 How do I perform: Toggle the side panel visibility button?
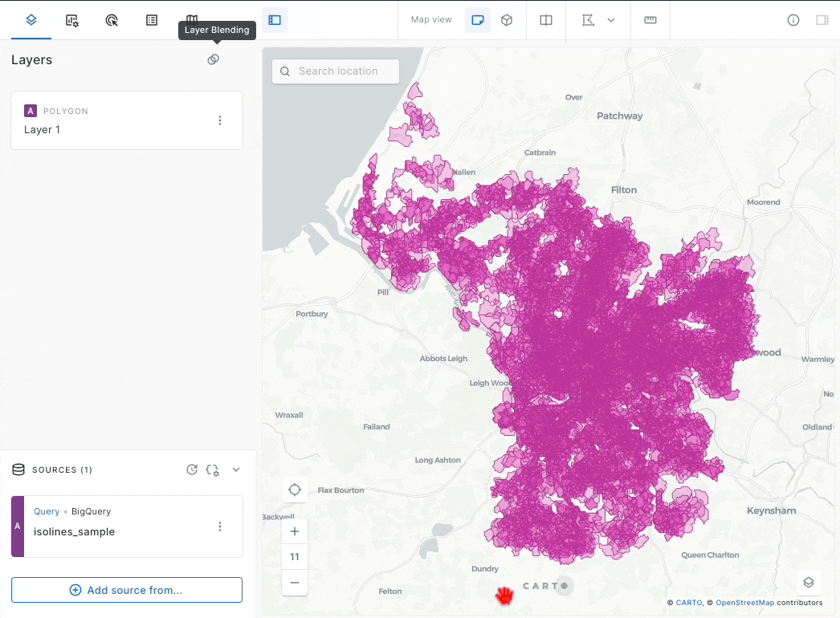pyautogui.click(x=275, y=20)
